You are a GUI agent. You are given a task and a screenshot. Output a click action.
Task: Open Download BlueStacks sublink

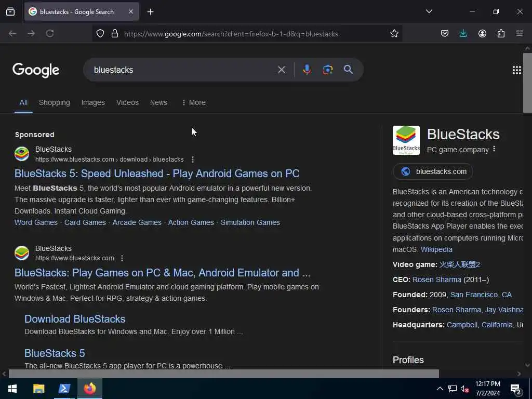pos(75,319)
